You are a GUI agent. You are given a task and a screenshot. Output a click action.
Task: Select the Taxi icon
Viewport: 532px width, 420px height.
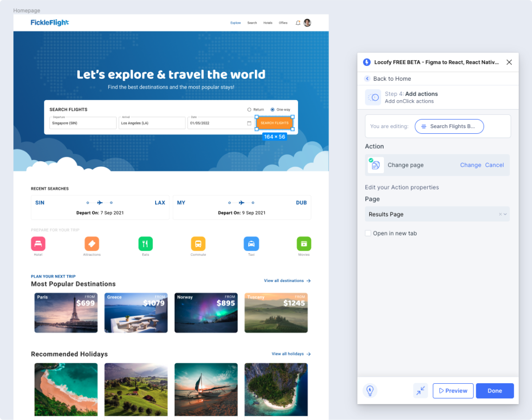251,243
